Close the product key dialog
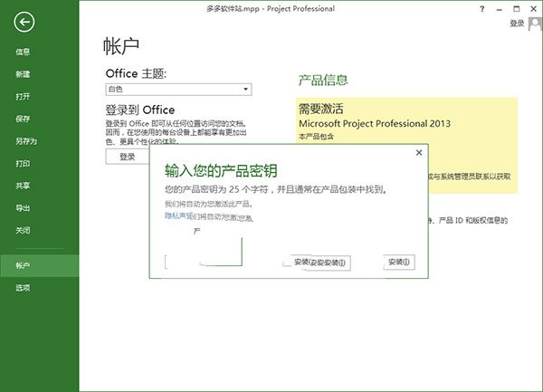Viewport: 543px width, 392px height. coord(419,152)
